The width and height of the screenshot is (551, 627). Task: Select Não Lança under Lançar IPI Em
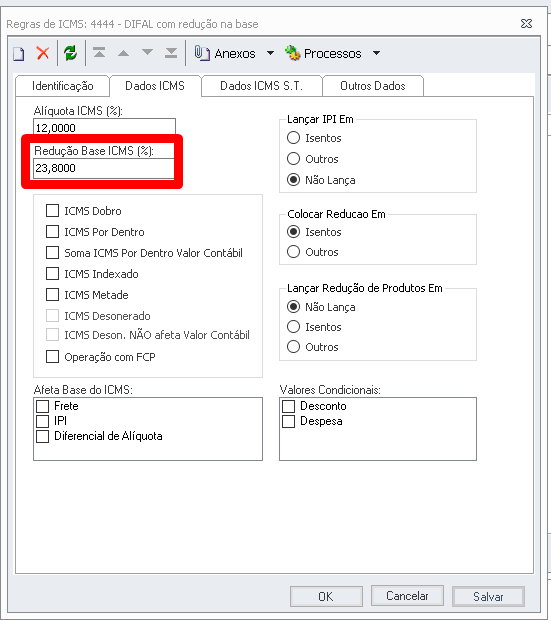tap(293, 180)
